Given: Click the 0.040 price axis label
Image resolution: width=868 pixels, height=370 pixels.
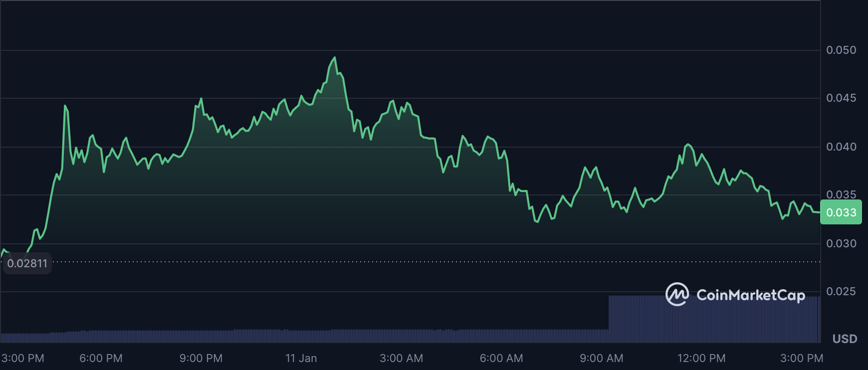Looking at the screenshot, I should [x=841, y=147].
